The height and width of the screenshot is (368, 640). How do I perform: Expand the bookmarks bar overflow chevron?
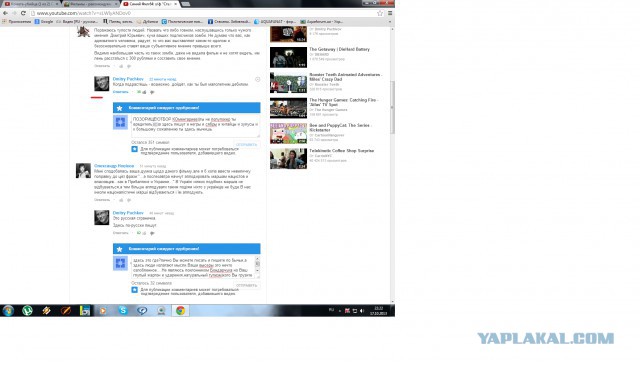tap(390, 21)
